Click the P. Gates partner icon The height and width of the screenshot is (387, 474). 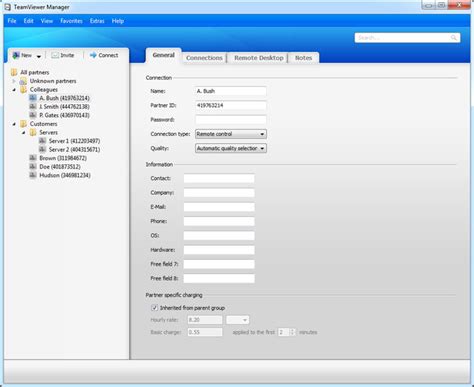33,115
